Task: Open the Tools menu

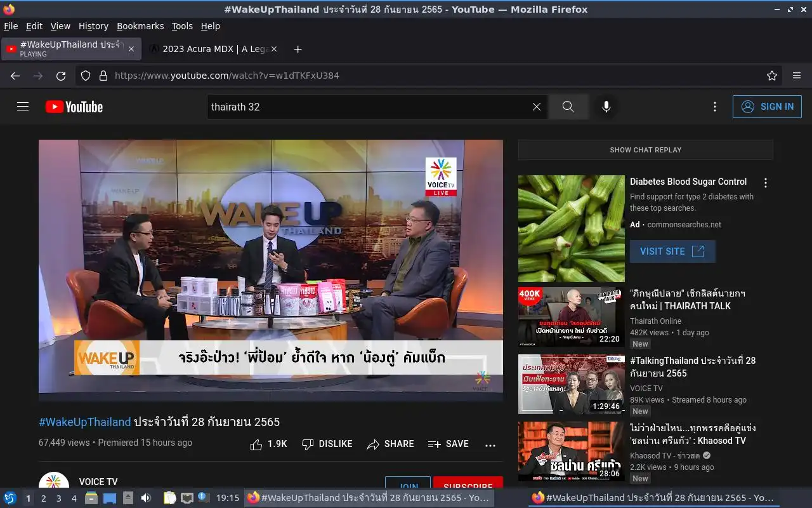Action: [x=182, y=26]
